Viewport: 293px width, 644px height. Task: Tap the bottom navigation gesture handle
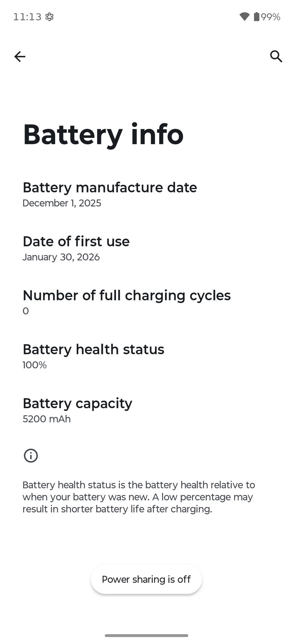(x=146, y=635)
